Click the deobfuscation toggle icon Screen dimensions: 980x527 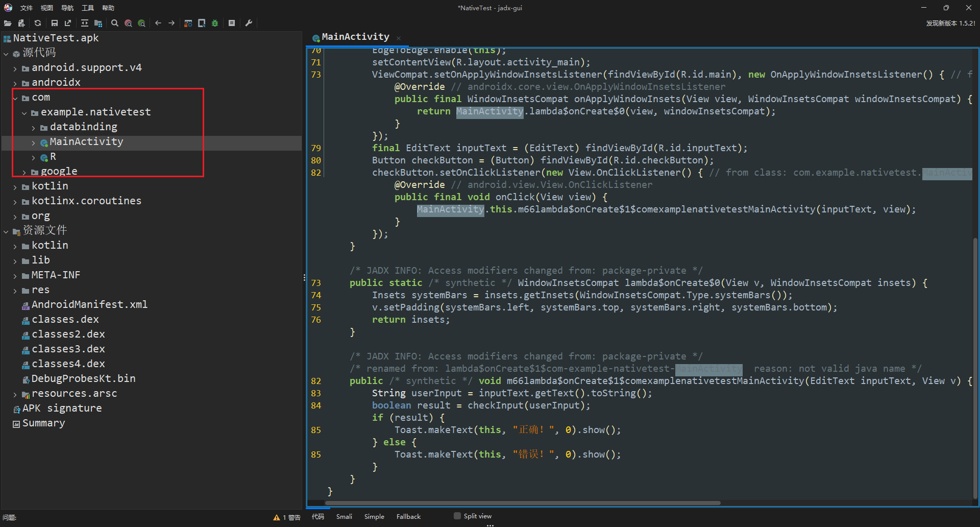[188, 23]
